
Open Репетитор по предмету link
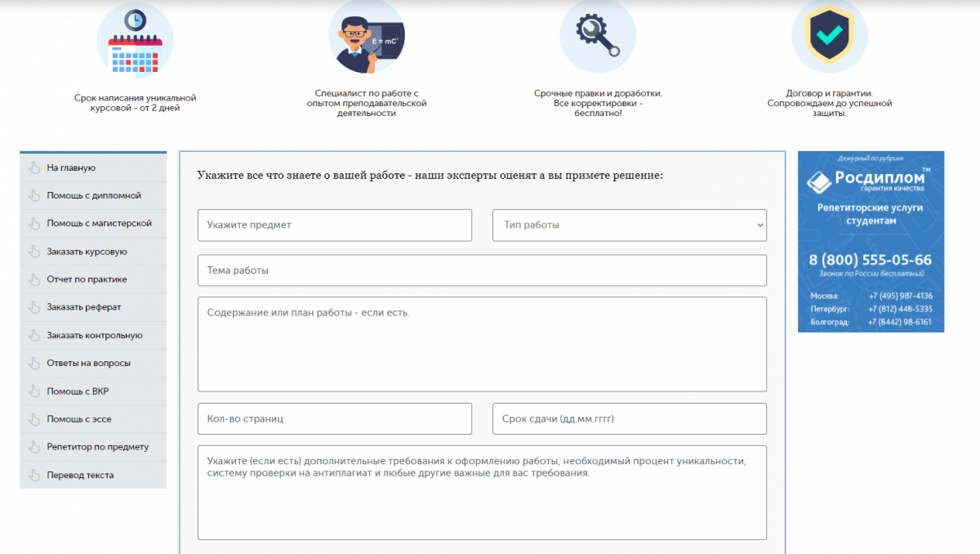[x=97, y=447]
